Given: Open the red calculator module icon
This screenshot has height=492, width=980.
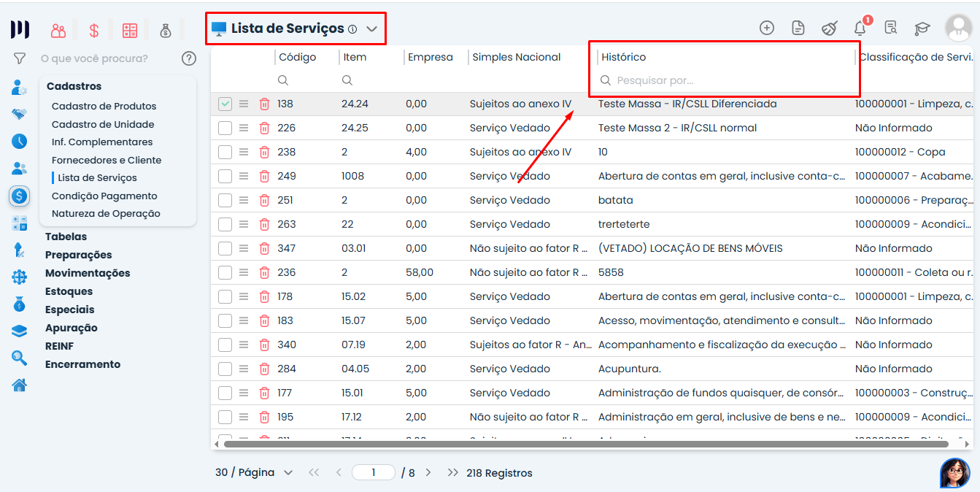Looking at the screenshot, I should point(130,30).
